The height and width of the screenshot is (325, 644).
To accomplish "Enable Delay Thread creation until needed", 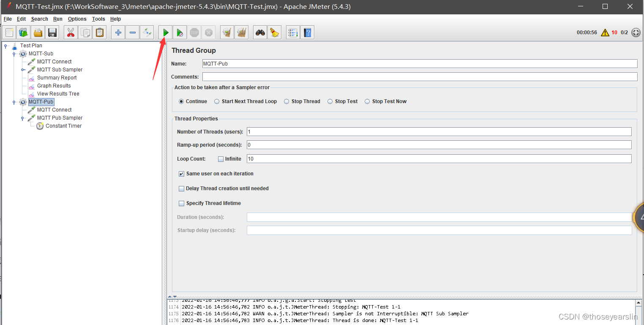I will [x=182, y=188].
